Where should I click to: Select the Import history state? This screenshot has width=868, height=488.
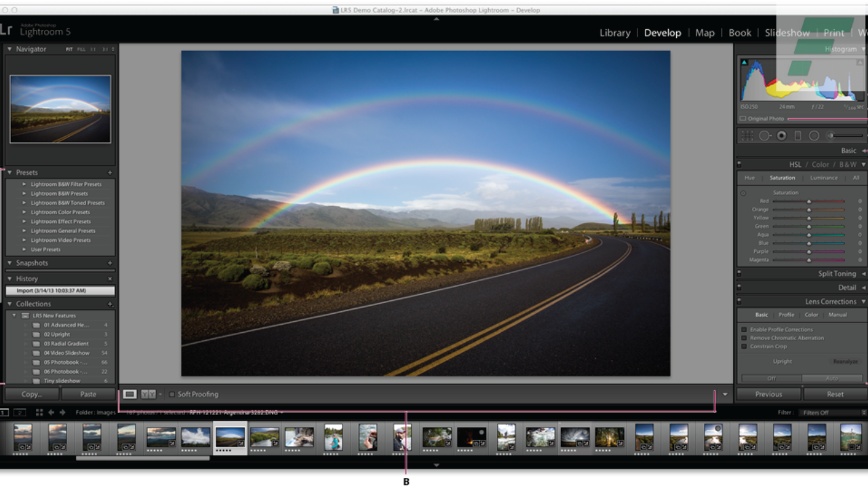[60, 291]
